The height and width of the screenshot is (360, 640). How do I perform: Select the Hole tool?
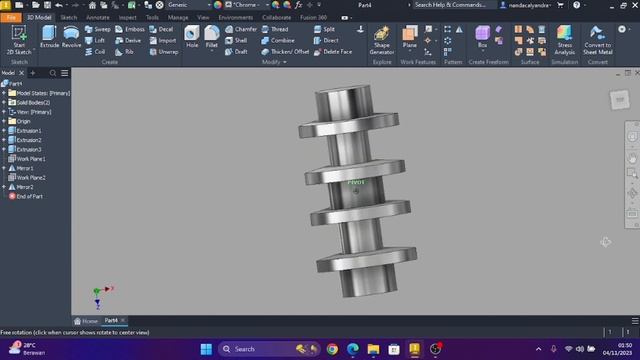pyautogui.click(x=192, y=37)
